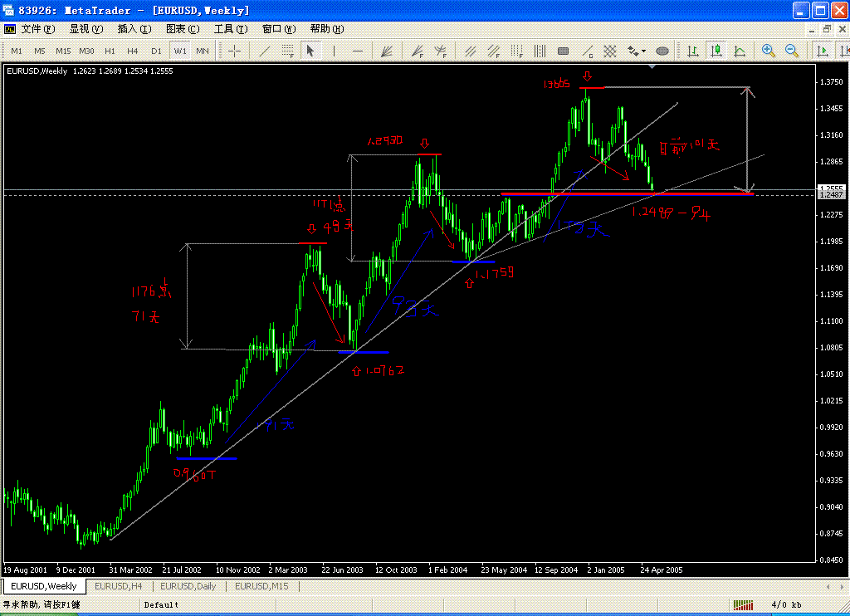Select the EURUSD,Weekly chart tab

[x=44, y=586]
